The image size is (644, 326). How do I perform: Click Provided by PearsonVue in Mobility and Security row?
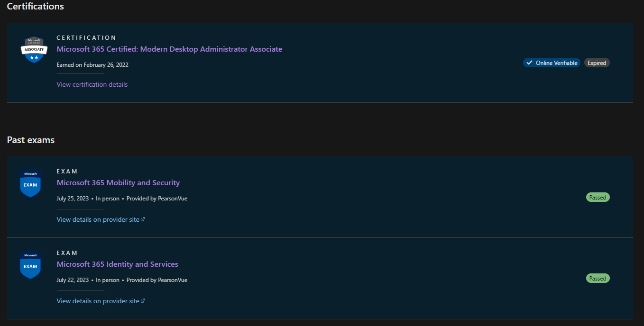(x=157, y=199)
